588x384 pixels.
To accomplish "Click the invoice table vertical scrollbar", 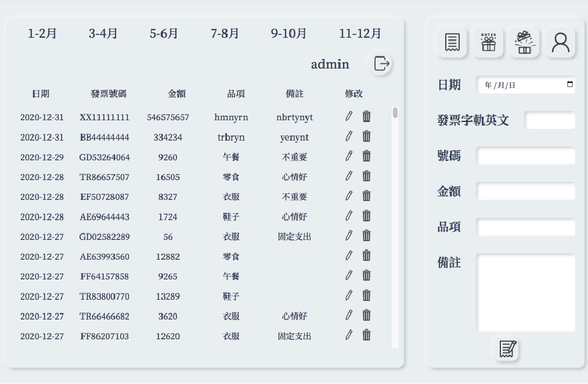I will (395, 113).
